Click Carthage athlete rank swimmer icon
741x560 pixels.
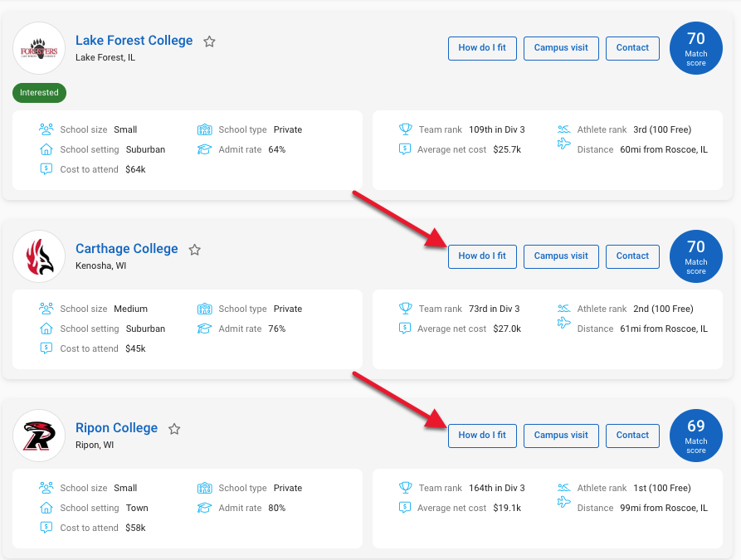(x=563, y=308)
